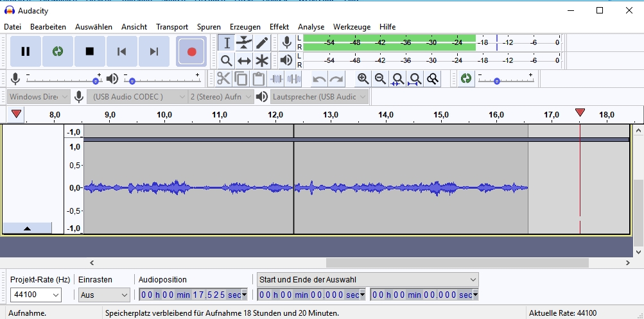Fit selection to width
The width and height of the screenshot is (644, 319).
click(397, 78)
